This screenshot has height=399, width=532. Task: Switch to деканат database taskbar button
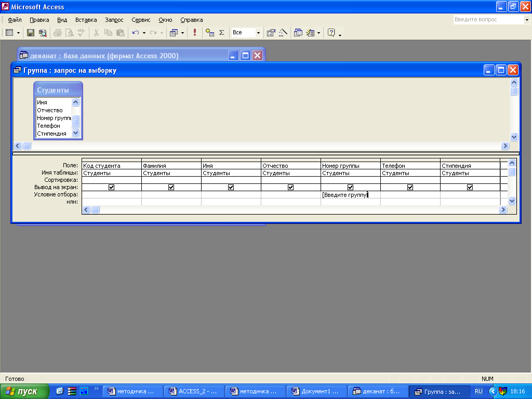(377, 392)
